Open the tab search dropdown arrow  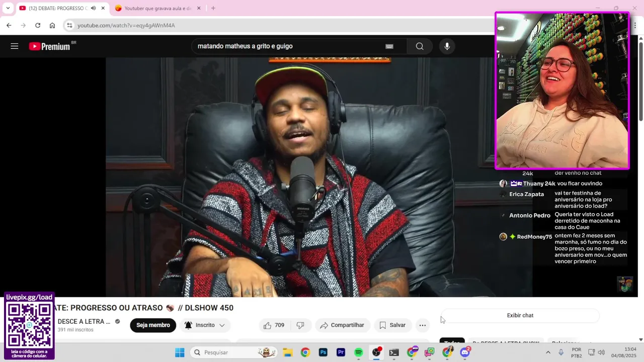coord(8,8)
